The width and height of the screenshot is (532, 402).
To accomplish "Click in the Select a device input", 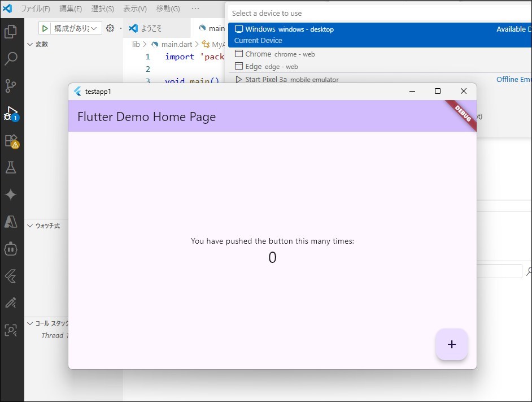I will coord(380,13).
